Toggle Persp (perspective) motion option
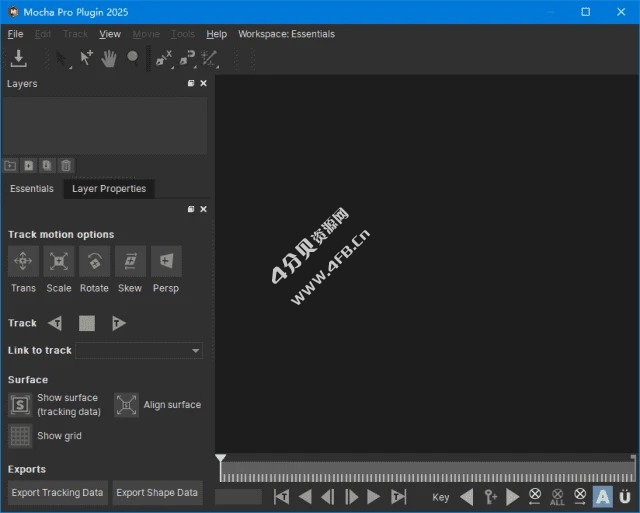 click(x=166, y=261)
